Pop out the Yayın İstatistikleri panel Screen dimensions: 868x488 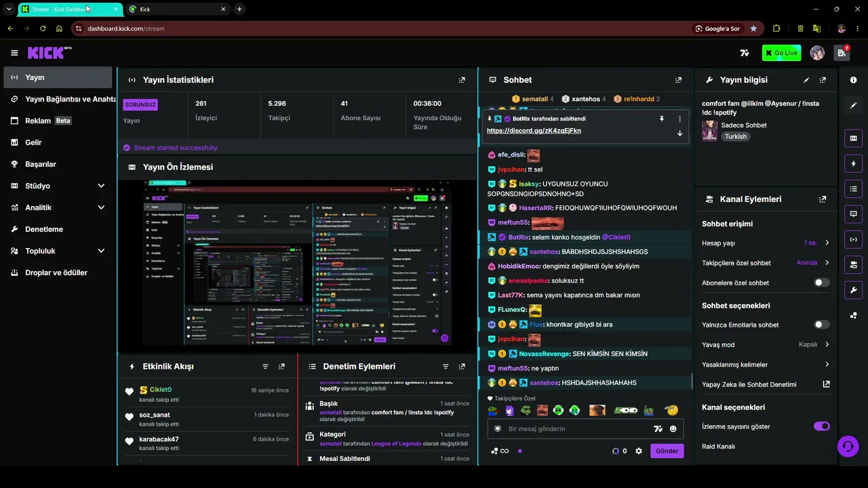[x=462, y=80]
